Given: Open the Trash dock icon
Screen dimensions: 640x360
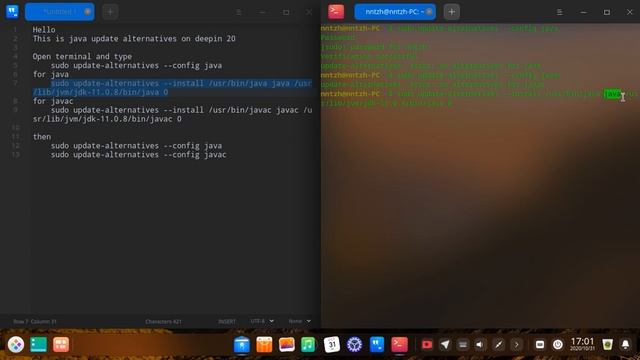Looking at the screenshot, I should pyautogui.click(x=607, y=344).
